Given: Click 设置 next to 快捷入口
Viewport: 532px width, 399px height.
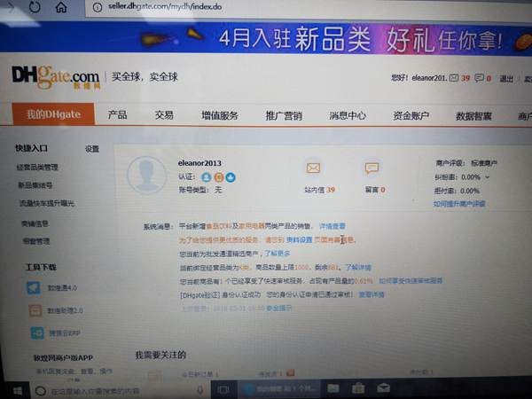Looking at the screenshot, I should click(91, 149).
